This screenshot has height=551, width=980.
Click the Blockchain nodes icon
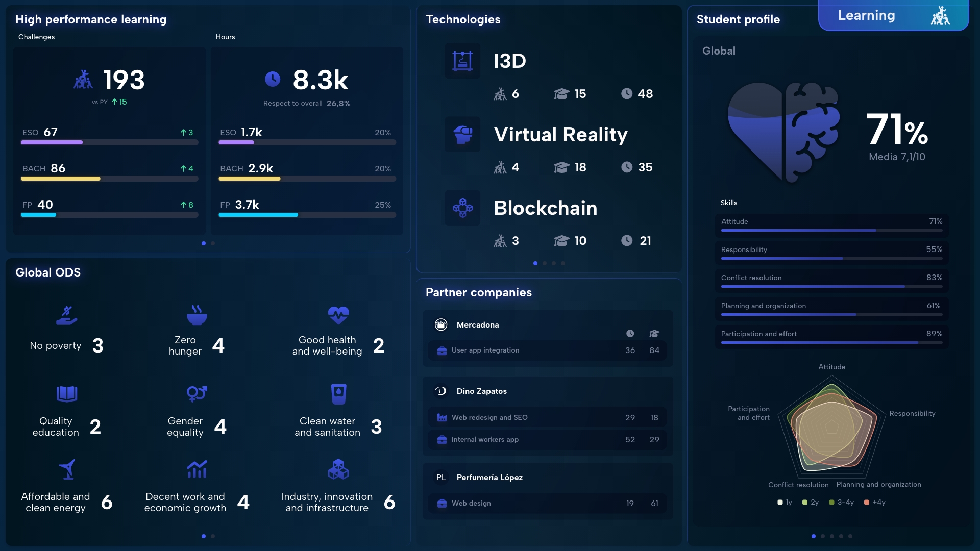(x=462, y=208)
